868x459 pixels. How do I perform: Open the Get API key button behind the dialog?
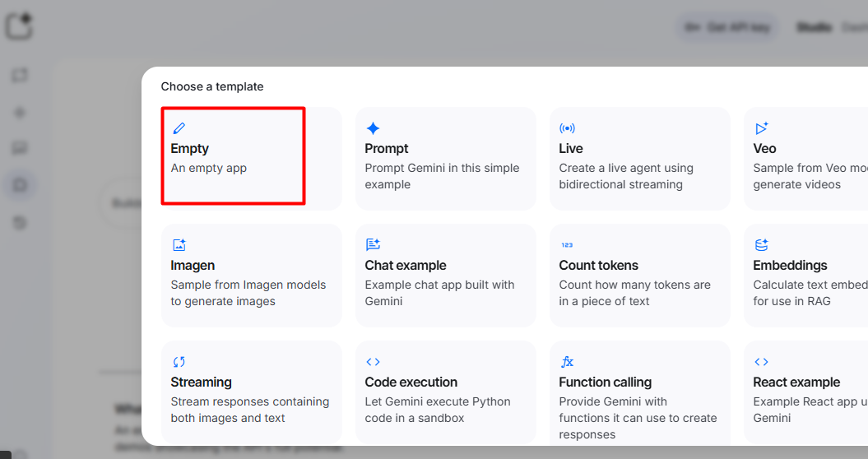[726, 27]
